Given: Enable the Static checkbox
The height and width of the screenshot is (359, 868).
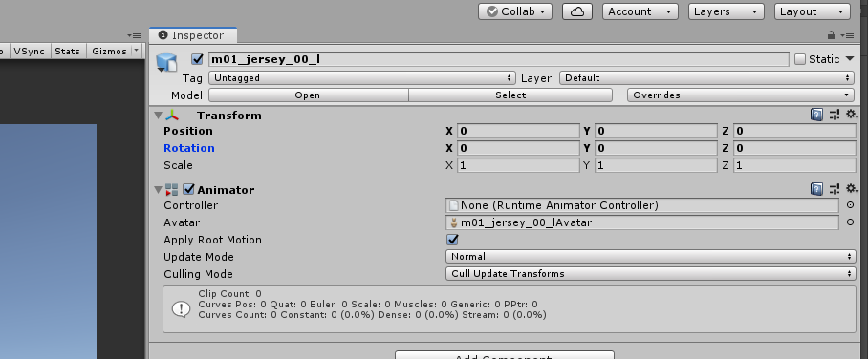Looking at the screenshot, I should 800,59.
